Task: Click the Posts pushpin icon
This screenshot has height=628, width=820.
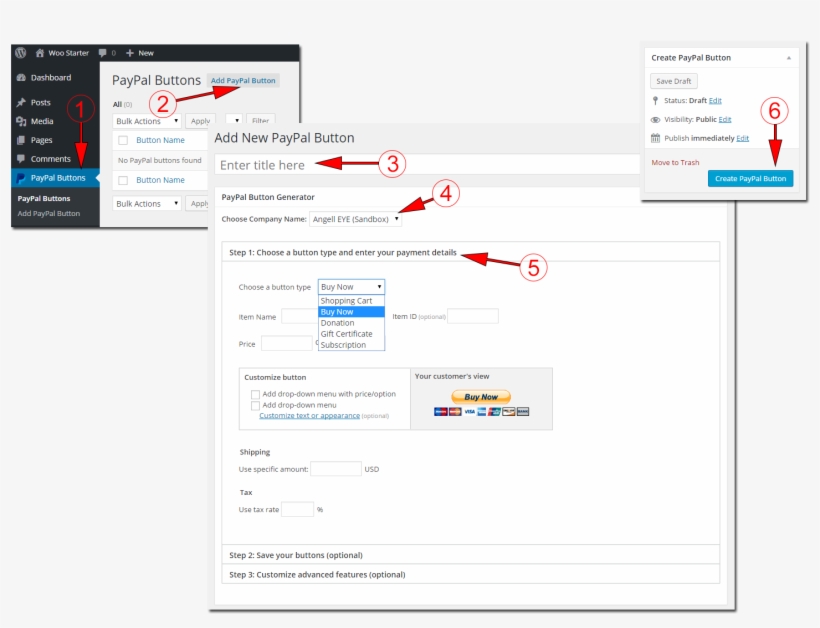Action: [21, 102]
